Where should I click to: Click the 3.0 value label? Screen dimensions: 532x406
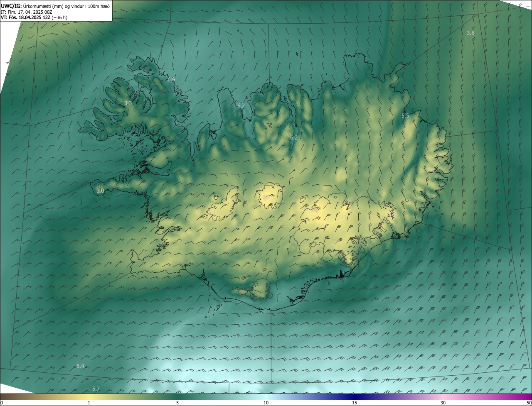100,191
